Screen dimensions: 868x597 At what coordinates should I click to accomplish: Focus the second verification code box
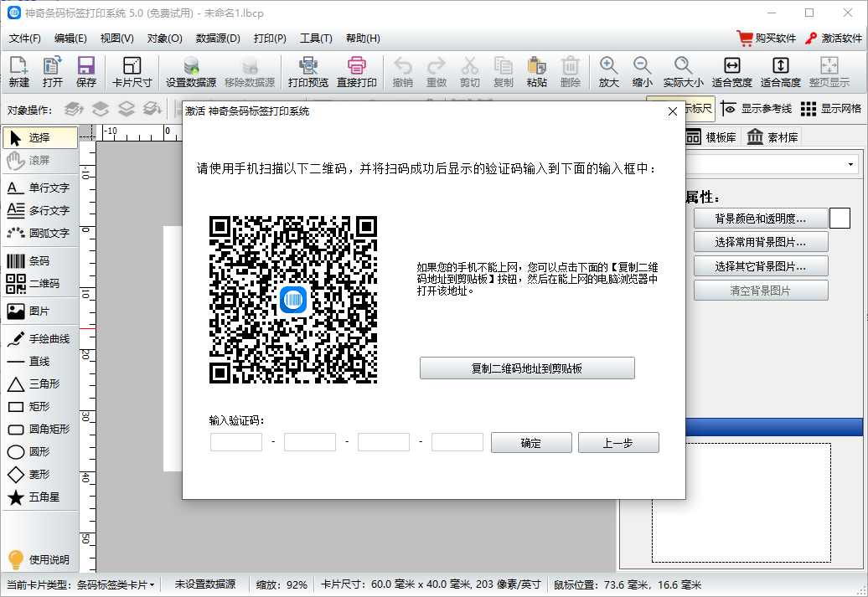[x=310, y=443]
